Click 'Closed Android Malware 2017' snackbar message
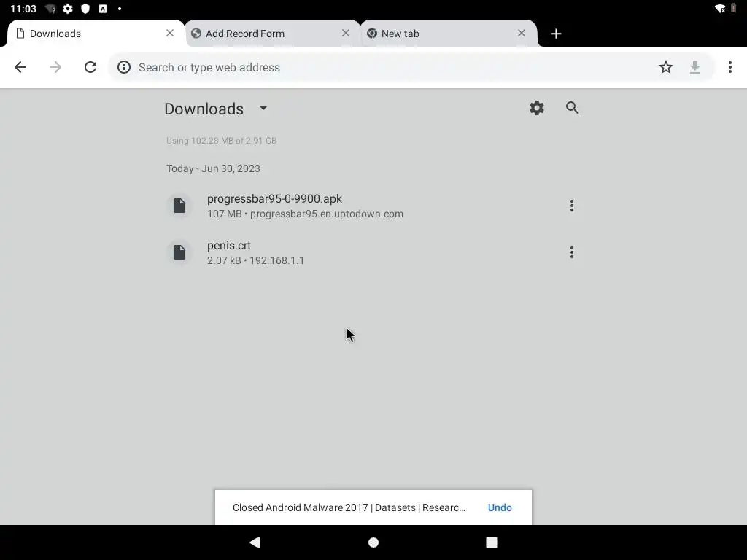The image size is (747, 560). pos(349,507)
